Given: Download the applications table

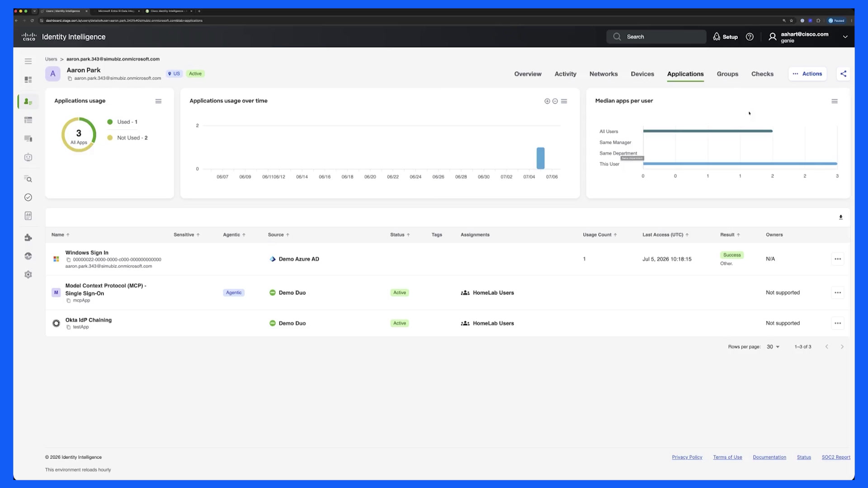Looking at the screenshot, I should (x=841, y=217).
